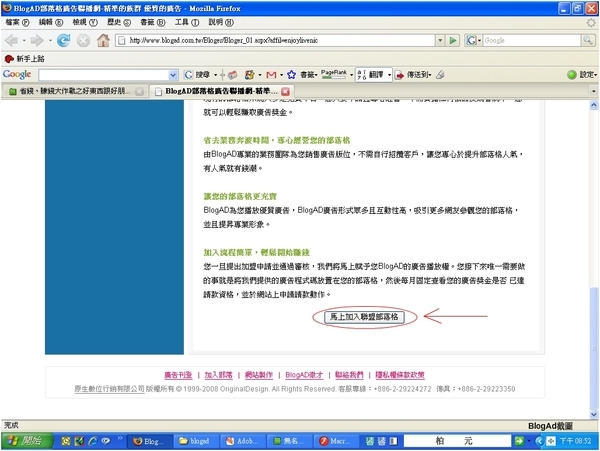Screen dimensions: 600x451
Task: Click the search magnifier in Firefox search box
Action: 588,40
